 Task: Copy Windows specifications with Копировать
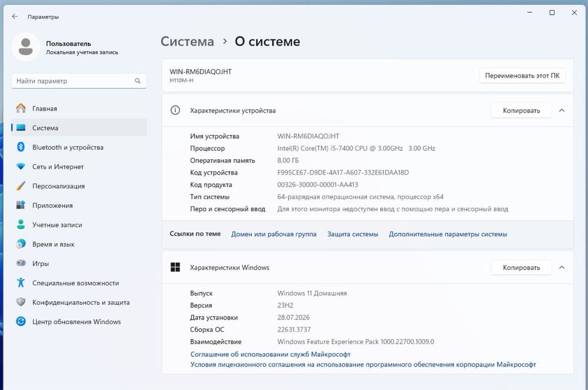521,267
